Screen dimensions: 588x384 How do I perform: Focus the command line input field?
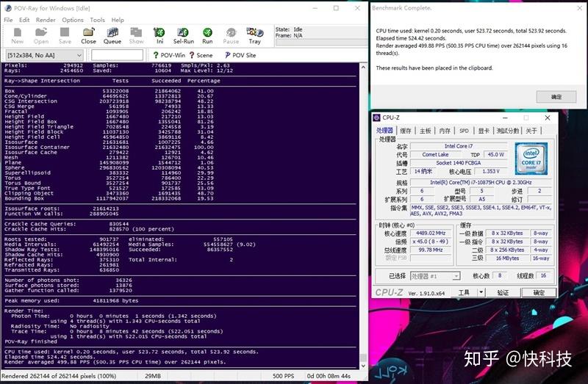[x=117, y=55]
